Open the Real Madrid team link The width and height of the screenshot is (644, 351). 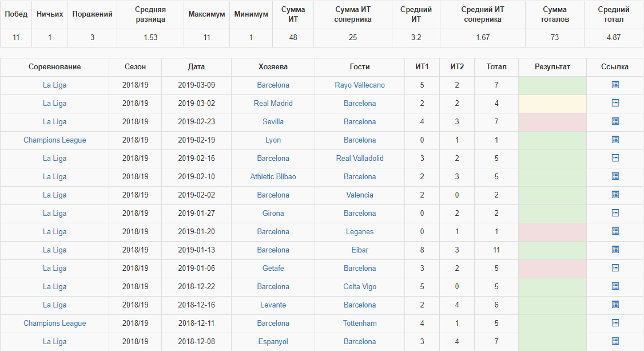[273, 103]
